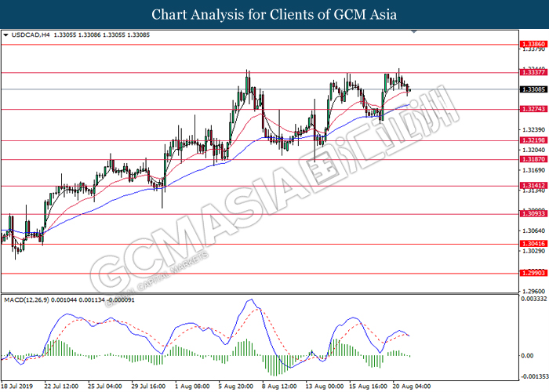Select the 1.30933 price level label
Screen dimensions: 549x392
click(x=533, y=213)
